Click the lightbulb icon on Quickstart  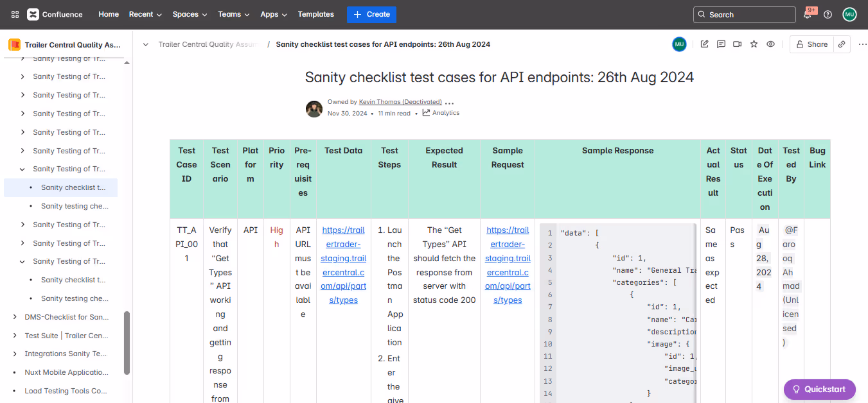796,389
